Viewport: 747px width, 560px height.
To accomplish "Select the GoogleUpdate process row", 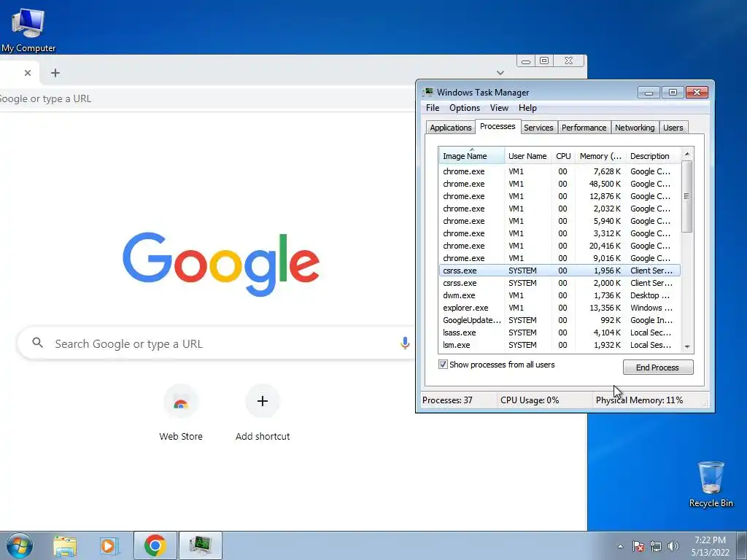I will click(x=560, y=320).
